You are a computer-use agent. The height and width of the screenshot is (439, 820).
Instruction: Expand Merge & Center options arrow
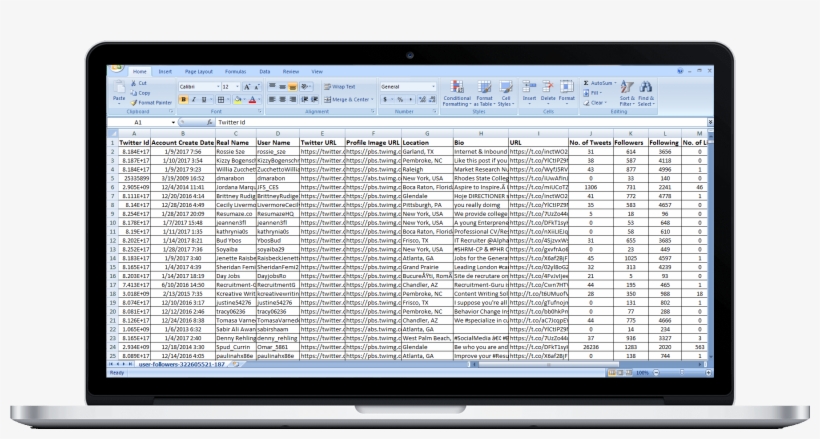372,99
